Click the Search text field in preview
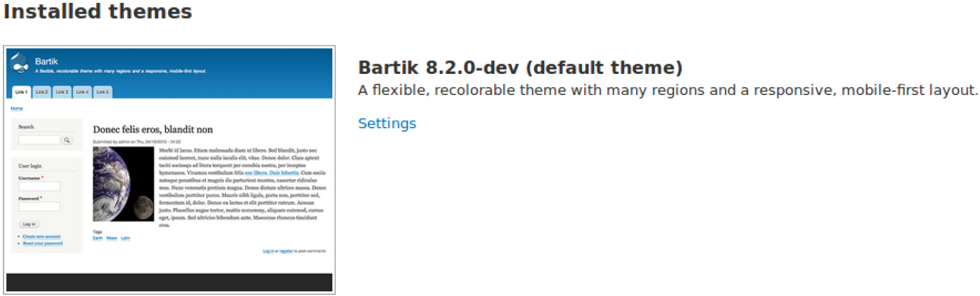 pyautogui.click(x=39, y=140)
